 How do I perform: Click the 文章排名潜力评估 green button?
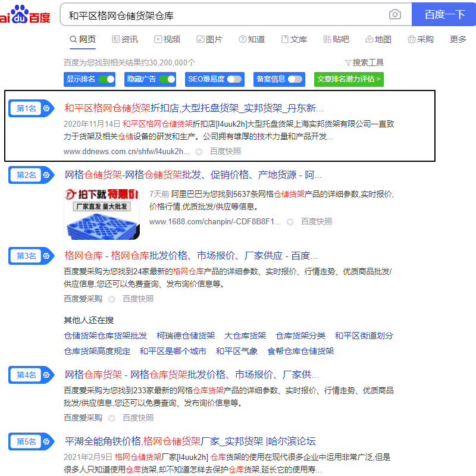349,79
